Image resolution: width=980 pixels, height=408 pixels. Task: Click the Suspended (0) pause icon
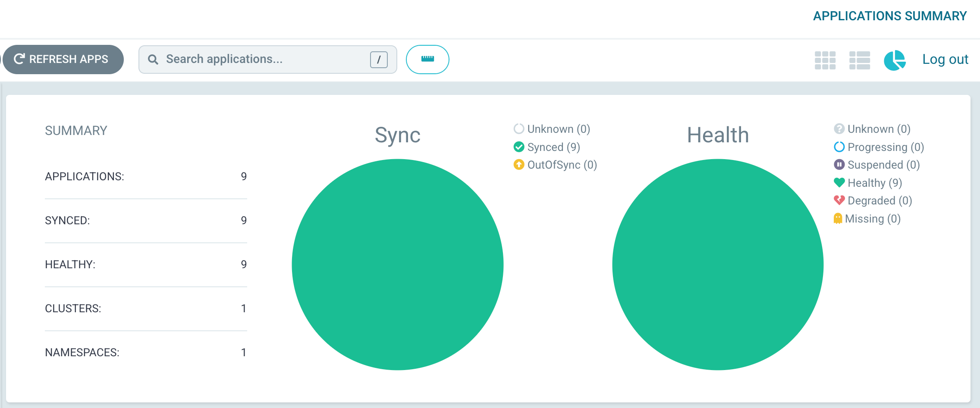coord(839,165)
